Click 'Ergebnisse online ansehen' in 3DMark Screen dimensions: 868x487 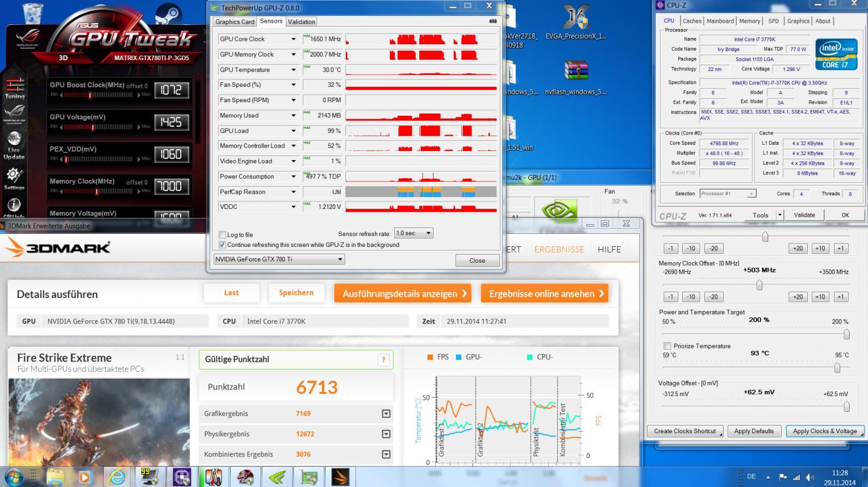(x=544, y=293)
